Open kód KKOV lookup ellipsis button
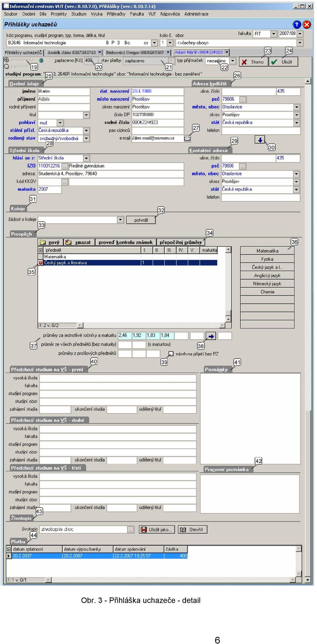Image resolution: width=317 pixels, height=644 pixels. tap(65, 182)
